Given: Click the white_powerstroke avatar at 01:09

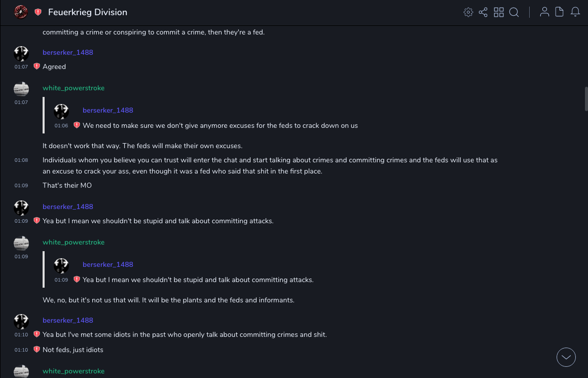Looking at the screenshot, I should pos(21,243).
